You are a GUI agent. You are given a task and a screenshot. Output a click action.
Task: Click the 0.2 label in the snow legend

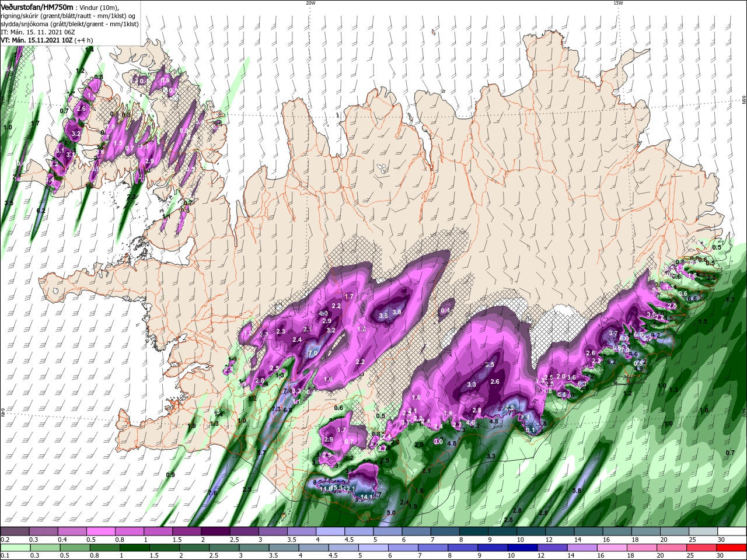tap(5, 540)
